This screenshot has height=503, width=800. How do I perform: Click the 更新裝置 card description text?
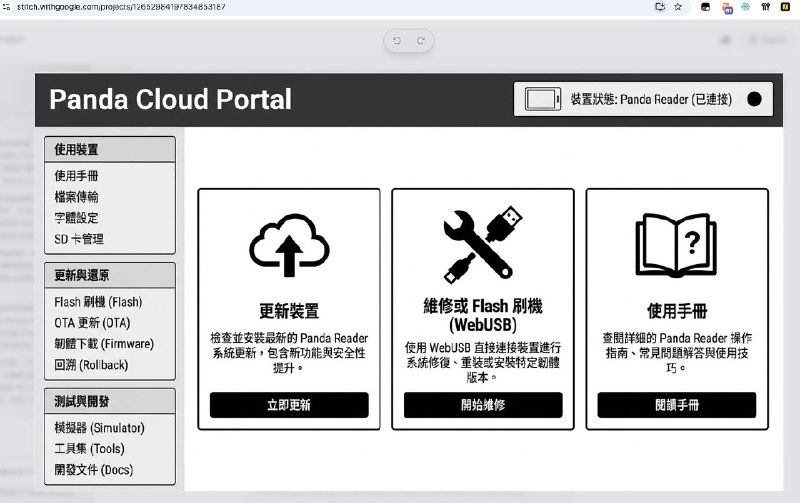click(x=289, y=353)
